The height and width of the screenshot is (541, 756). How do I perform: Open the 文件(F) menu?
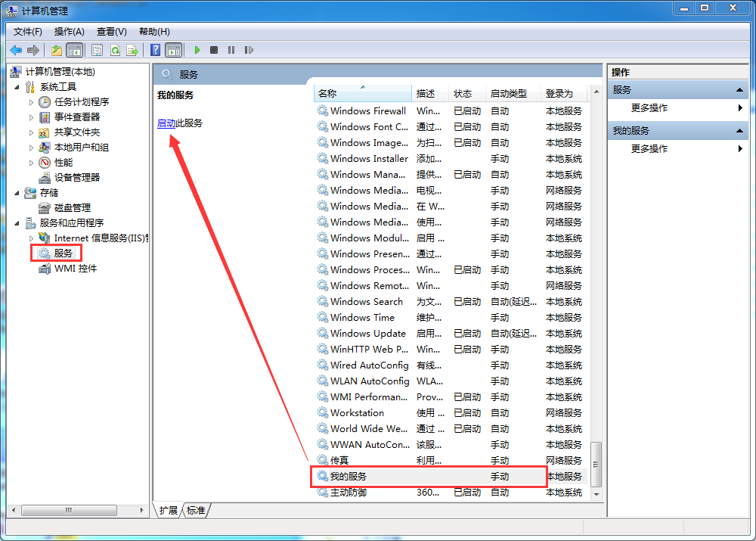click(27, 32)
